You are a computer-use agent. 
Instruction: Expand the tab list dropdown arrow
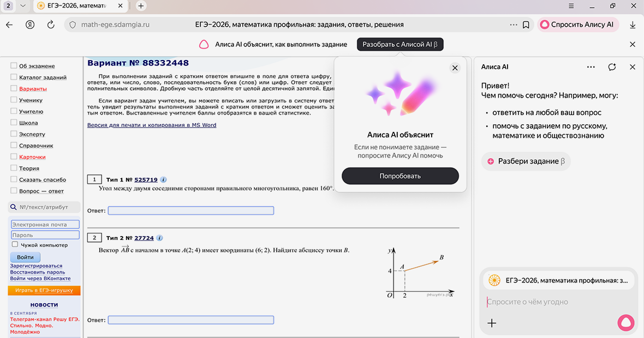[x=22, y=5]
